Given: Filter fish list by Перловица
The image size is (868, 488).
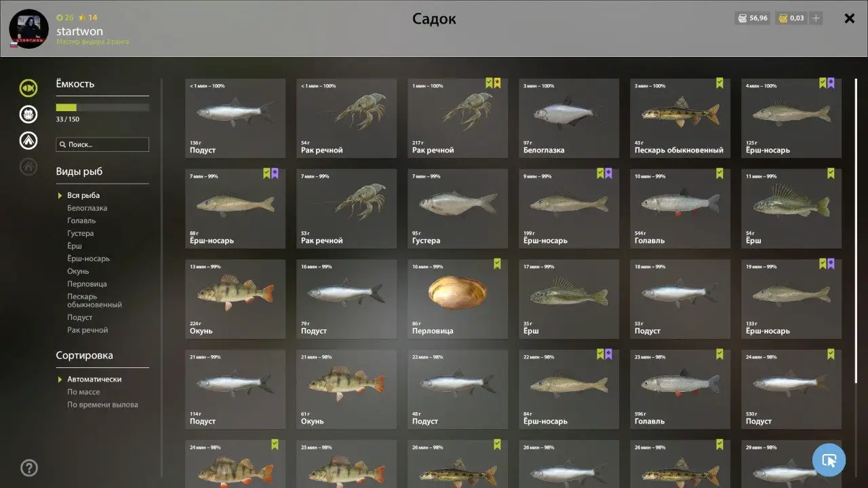Looking at the screenshot, I should point(87,284).
